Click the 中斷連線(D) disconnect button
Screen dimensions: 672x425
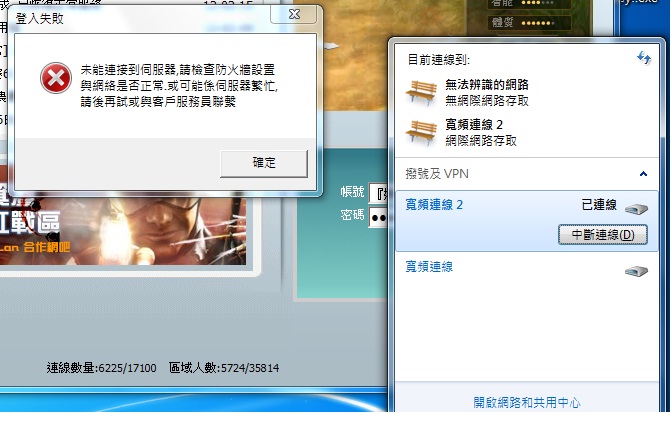(x=603, y=235)
